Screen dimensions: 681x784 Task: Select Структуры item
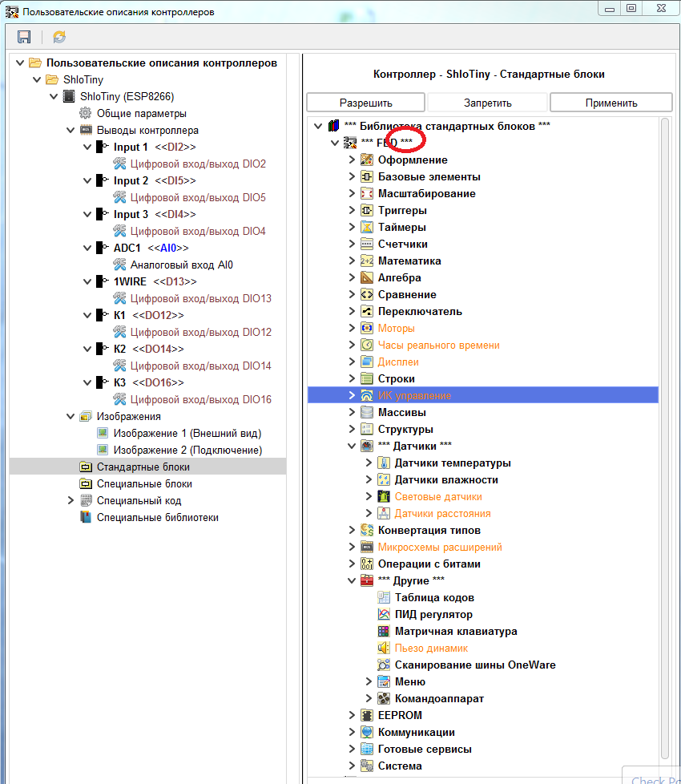pos(405,429)
